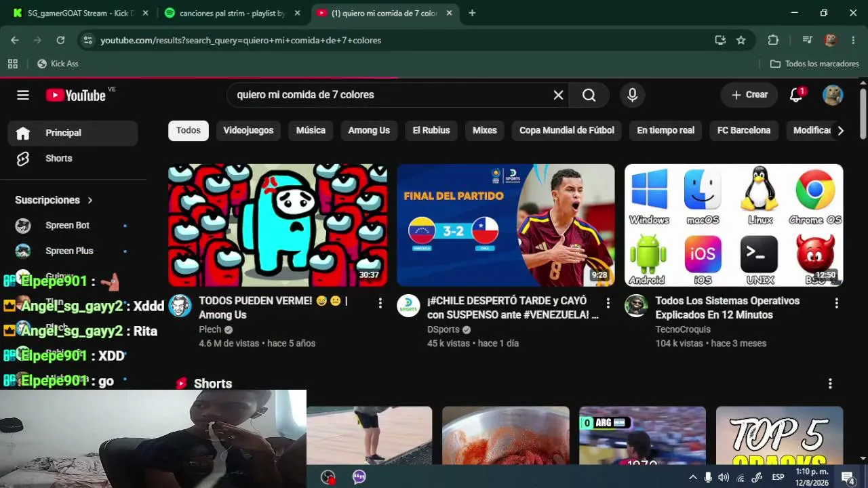Filter results by Mixes
868x488 pixels.
485,131
